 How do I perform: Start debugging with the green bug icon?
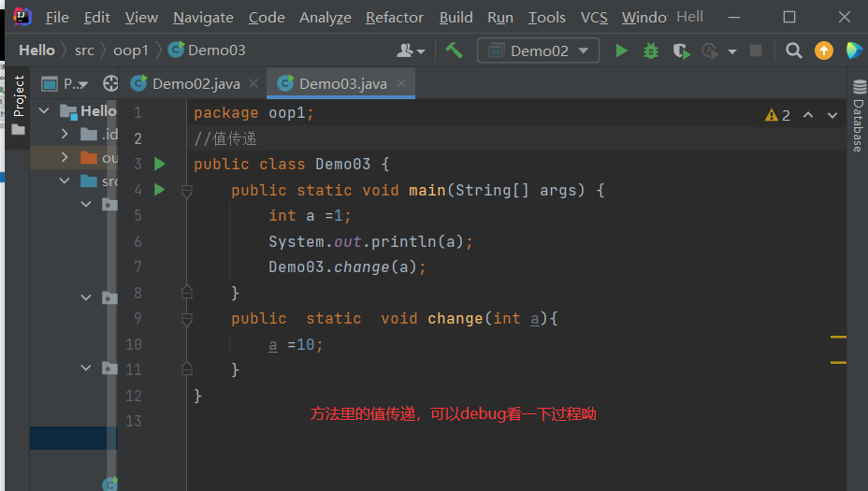(x=651, y=51)
